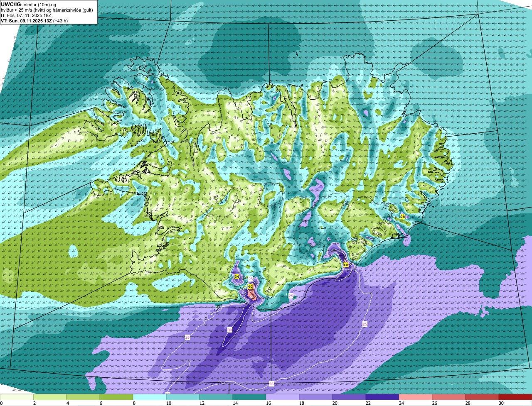Click the 'UWC/IG: Vindur (10m) og' title line
This screenshot has height=406, width=532.
pyautogui.click(x=29, y=5)
